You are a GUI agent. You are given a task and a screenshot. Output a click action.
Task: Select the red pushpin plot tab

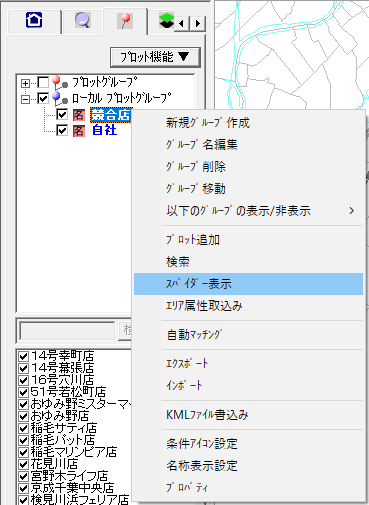[125, 21]
